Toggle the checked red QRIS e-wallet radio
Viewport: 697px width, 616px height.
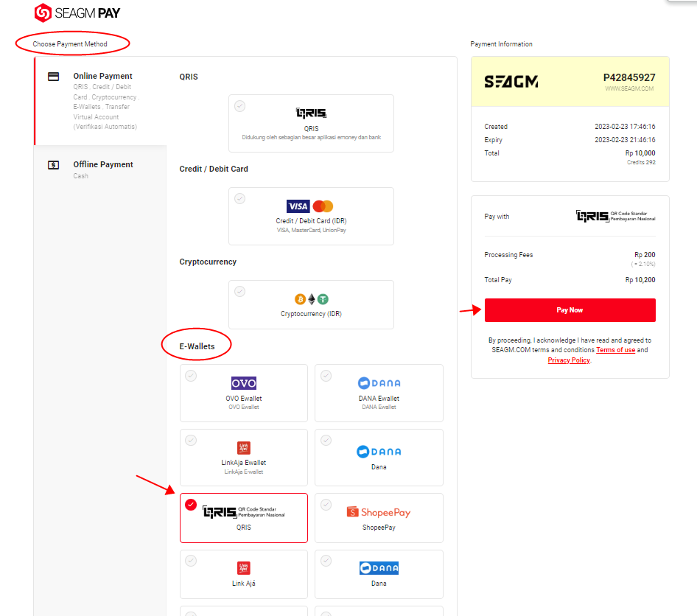click(x=191, y=505)
